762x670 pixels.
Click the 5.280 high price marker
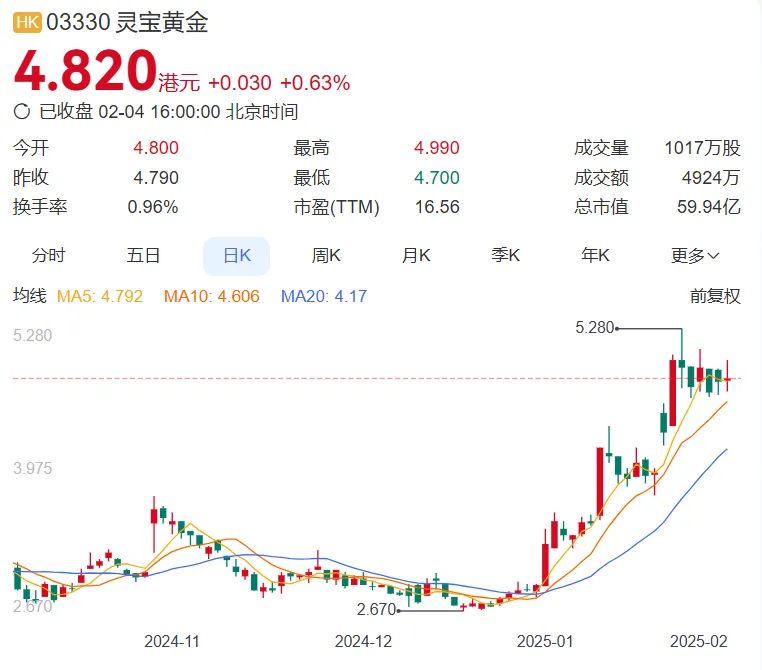coord(595,327)
